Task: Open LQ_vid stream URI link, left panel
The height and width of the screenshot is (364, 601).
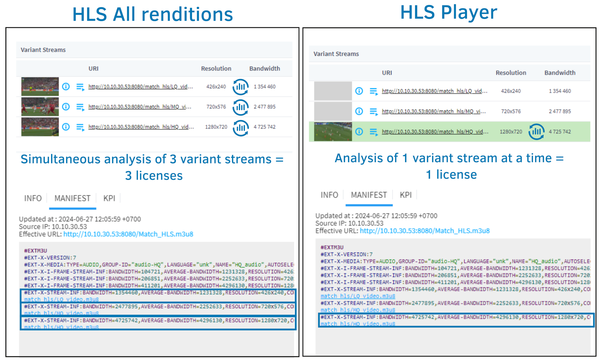Action: pos(140,87)
